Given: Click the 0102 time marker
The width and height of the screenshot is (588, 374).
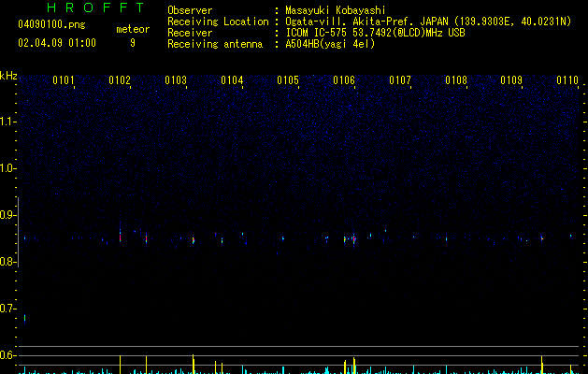Looking at the screenshot, I should (120, 80).
